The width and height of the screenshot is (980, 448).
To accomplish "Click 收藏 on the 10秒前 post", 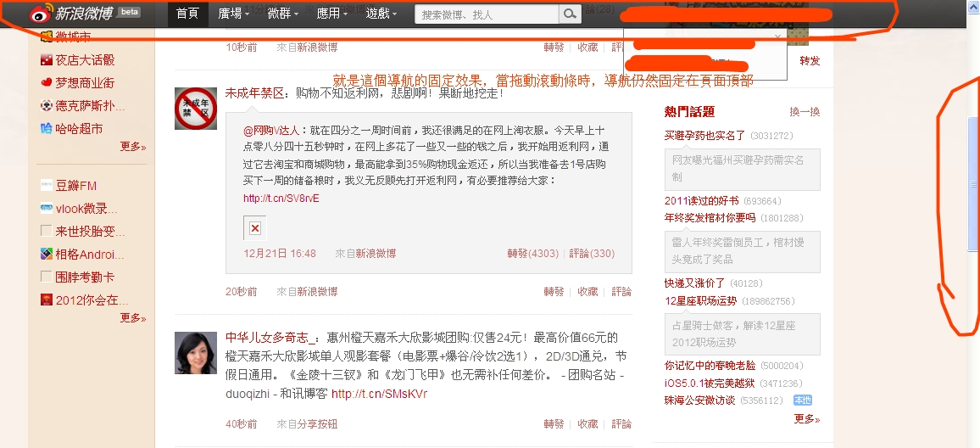I will click(587, 47).
